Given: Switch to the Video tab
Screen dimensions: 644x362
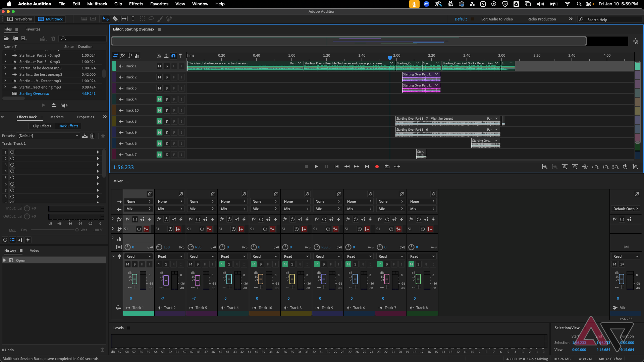Looking at the screenshot, I should click(34, 250).
